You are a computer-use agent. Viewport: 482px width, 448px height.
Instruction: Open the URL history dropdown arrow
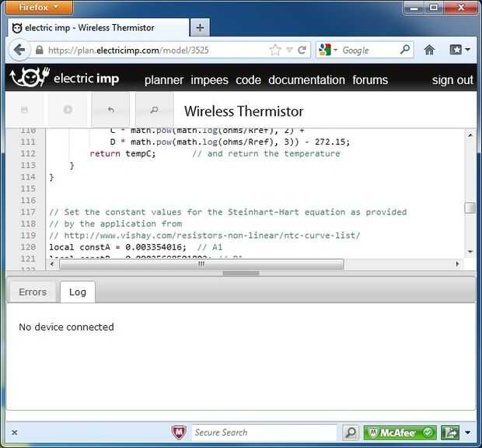pyautogui.click(x=289, y=50)
